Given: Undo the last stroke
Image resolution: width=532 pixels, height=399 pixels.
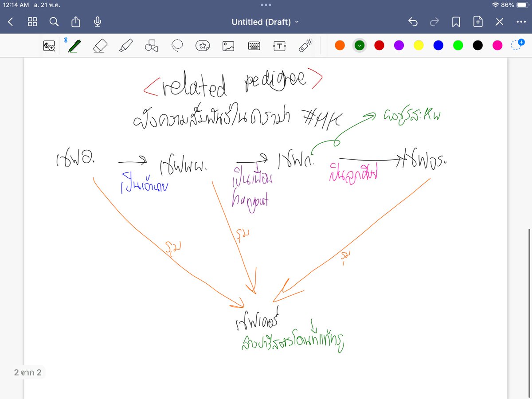Looking at the screenshot, I should click(x=413, y=22).
